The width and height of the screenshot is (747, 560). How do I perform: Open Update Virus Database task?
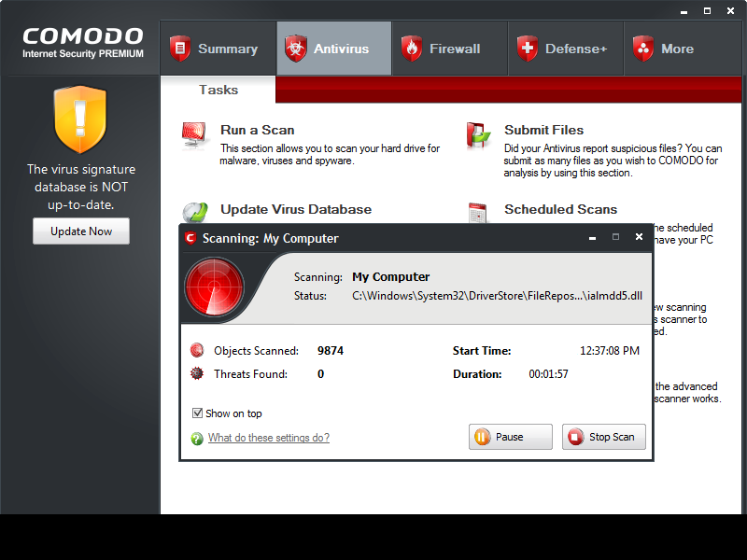point(296,209)
